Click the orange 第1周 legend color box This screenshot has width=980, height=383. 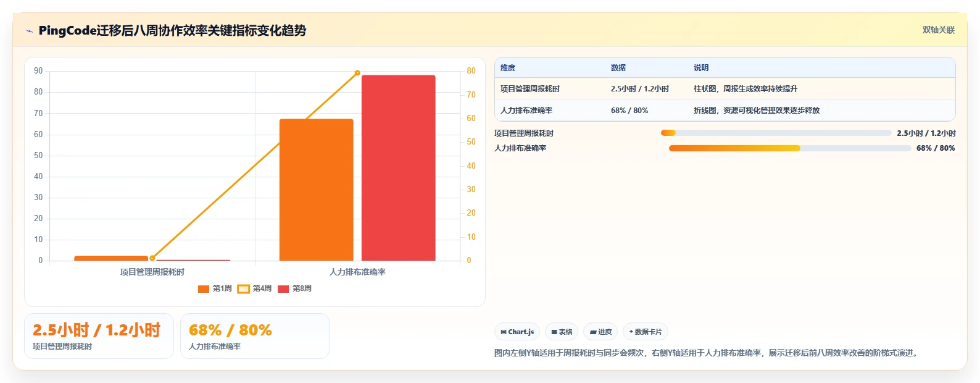[x=204, y=289]
